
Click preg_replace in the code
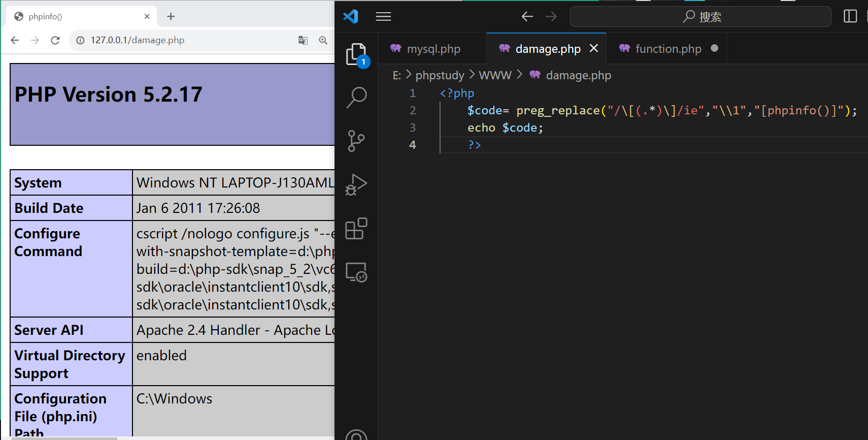point(558,110)
